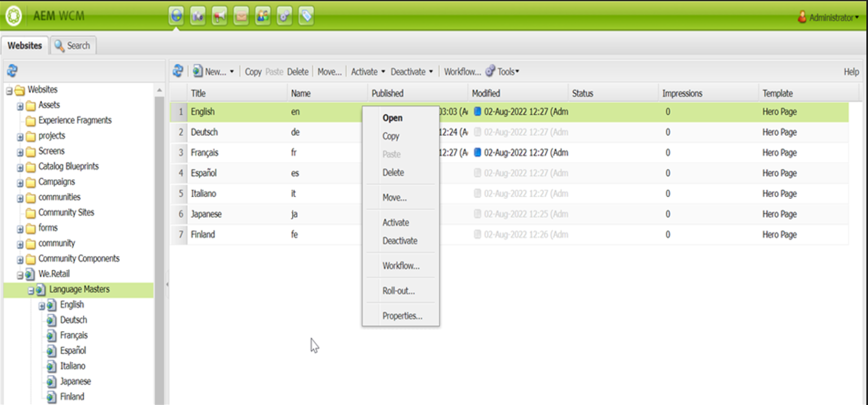
Task: Open the Digital Assets camera icon
Action: [x=198, y=16]
